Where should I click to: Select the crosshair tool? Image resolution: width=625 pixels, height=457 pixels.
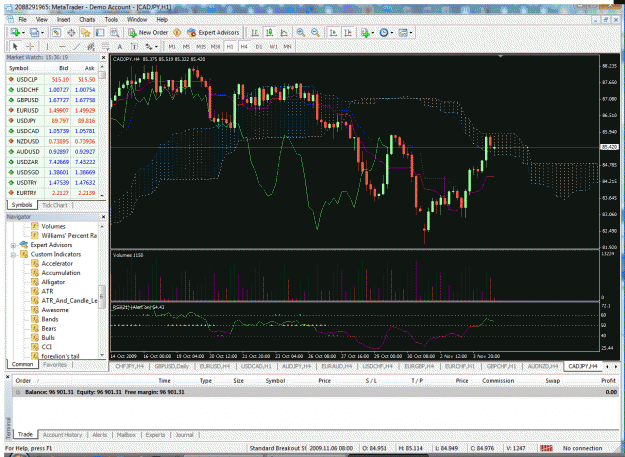click(30, 47)
